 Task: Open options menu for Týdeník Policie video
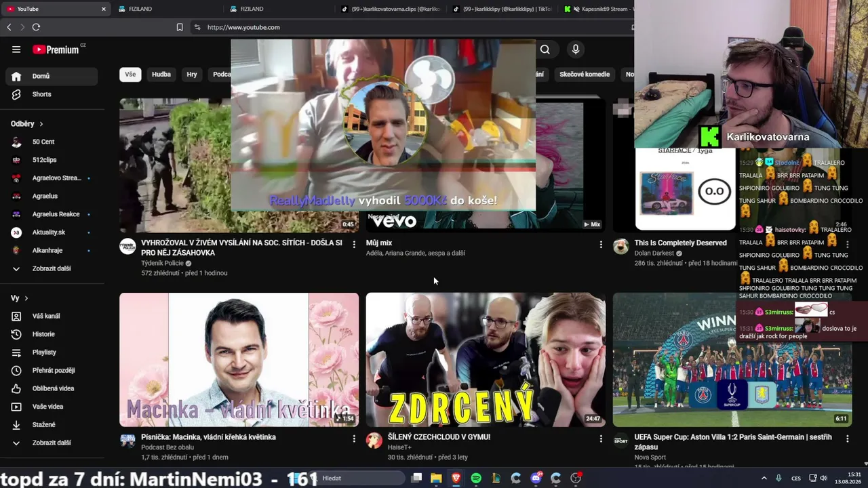pos(354,244)
